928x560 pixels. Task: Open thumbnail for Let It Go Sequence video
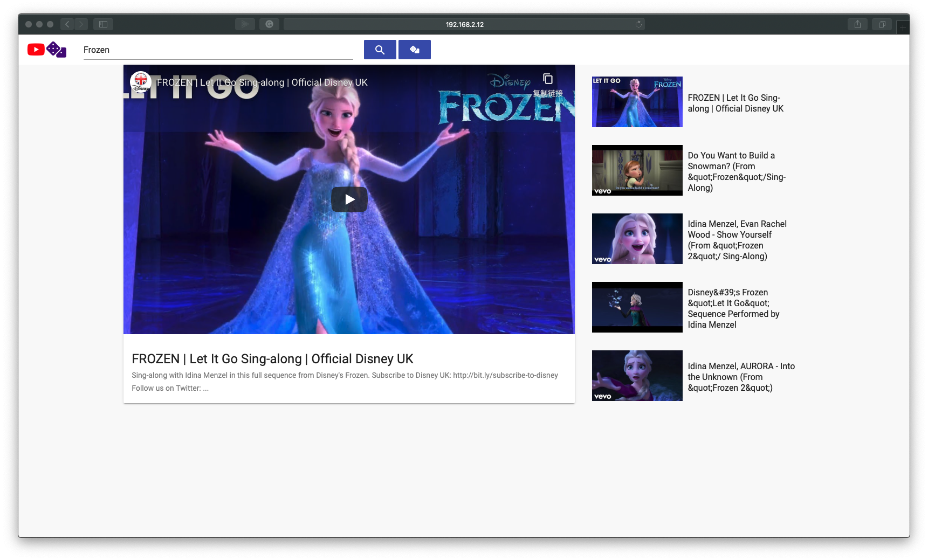[637, 307]
